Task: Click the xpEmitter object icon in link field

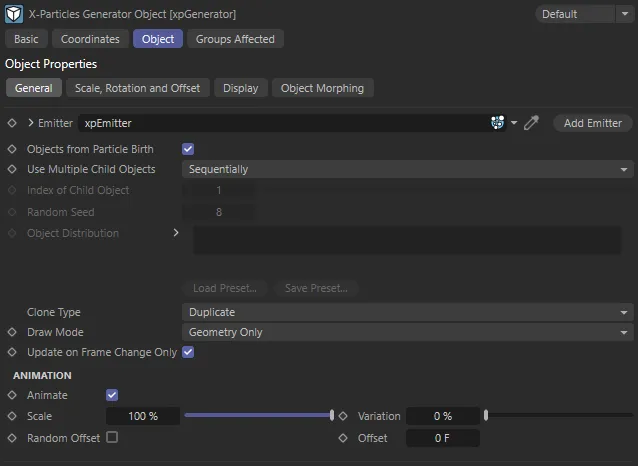Action: [497, 123]
